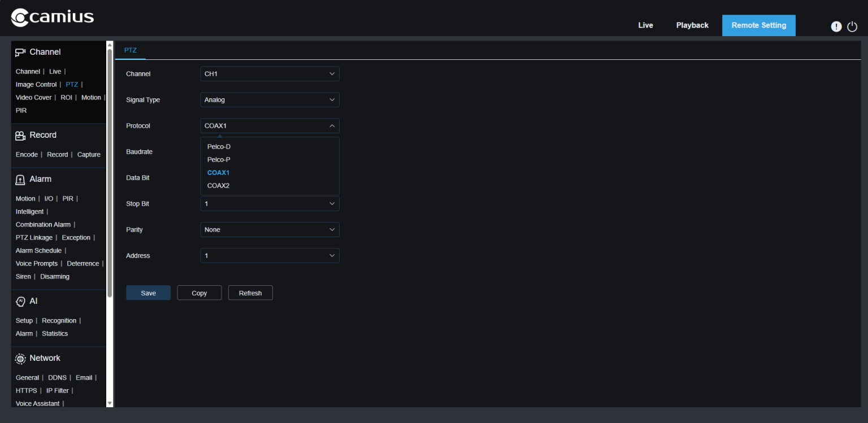The width and height of the screenshot is (868, 423).
Task: Click the Refresh button
Action: tap(250, 293)
